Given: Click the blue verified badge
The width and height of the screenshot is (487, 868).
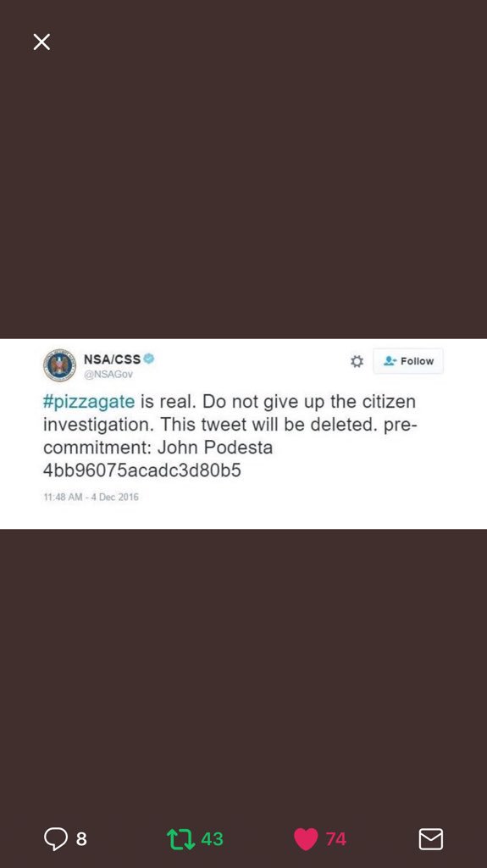Looking at the screenshot, I should 149,359.
